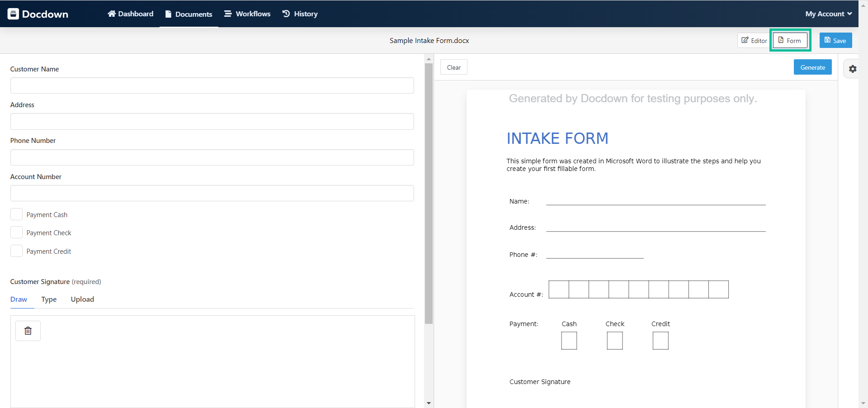Open the settings gear icon
The image size is (868, 408).
tap(853, 69)
